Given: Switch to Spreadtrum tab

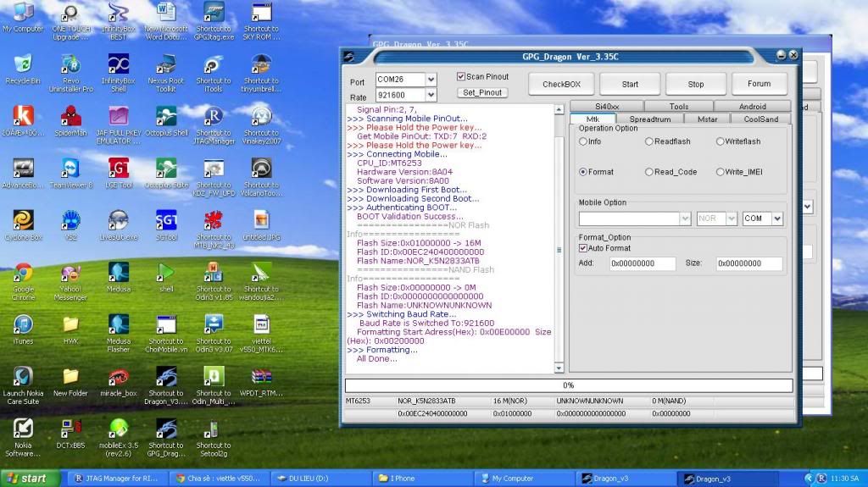Looking at the screenshot, I should 650,119.
